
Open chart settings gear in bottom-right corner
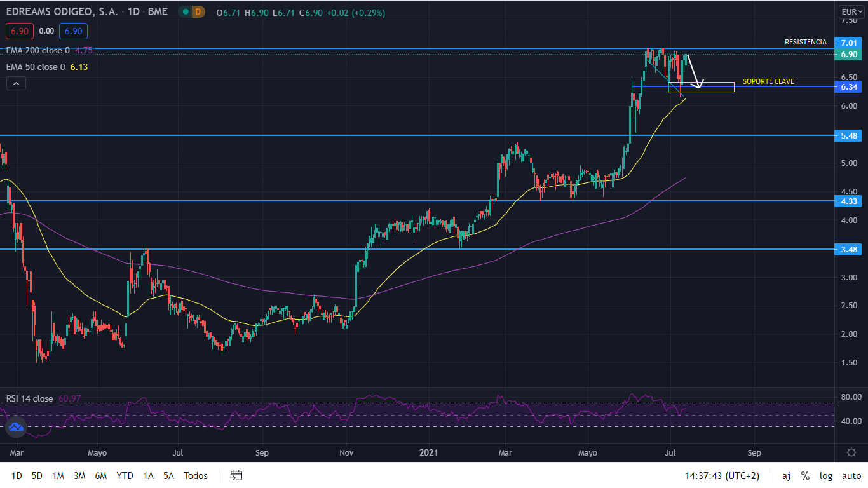click(851, 452)
